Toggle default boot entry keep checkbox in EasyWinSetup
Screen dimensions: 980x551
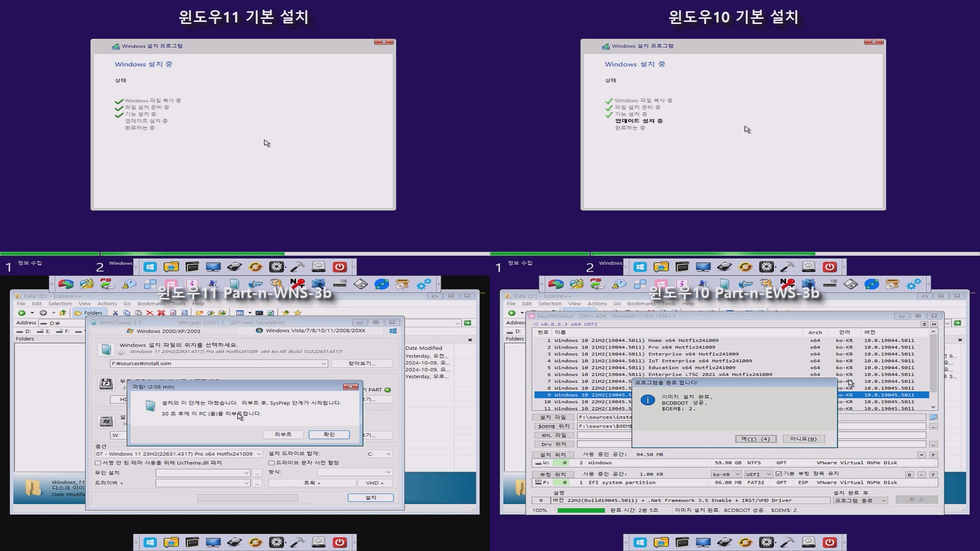click(x=779, y=474)
